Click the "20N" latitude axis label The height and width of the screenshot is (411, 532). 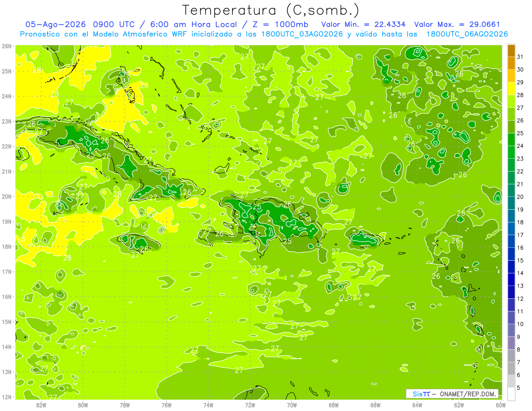(x=6, y=196)
